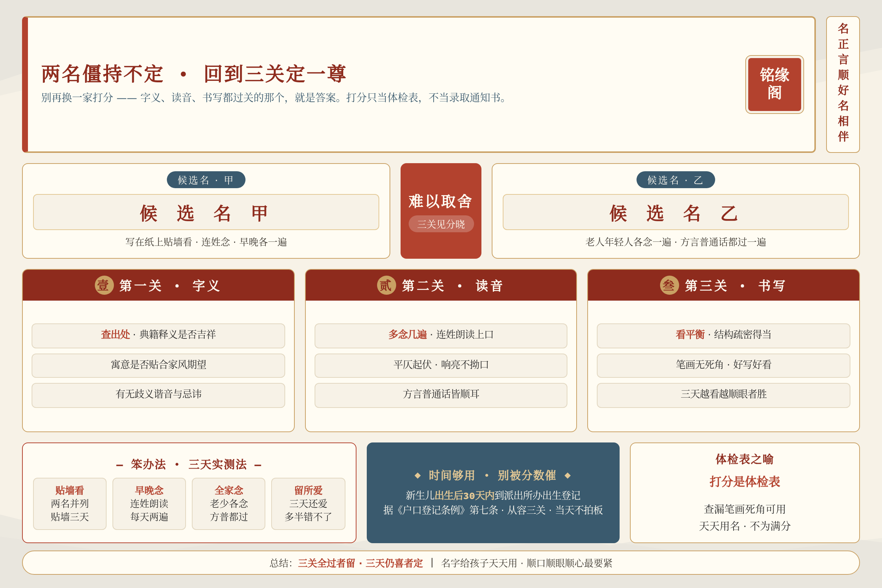
Task: Select the 笔画无死角 · 好写好看 row
Action: click(723, 365)
